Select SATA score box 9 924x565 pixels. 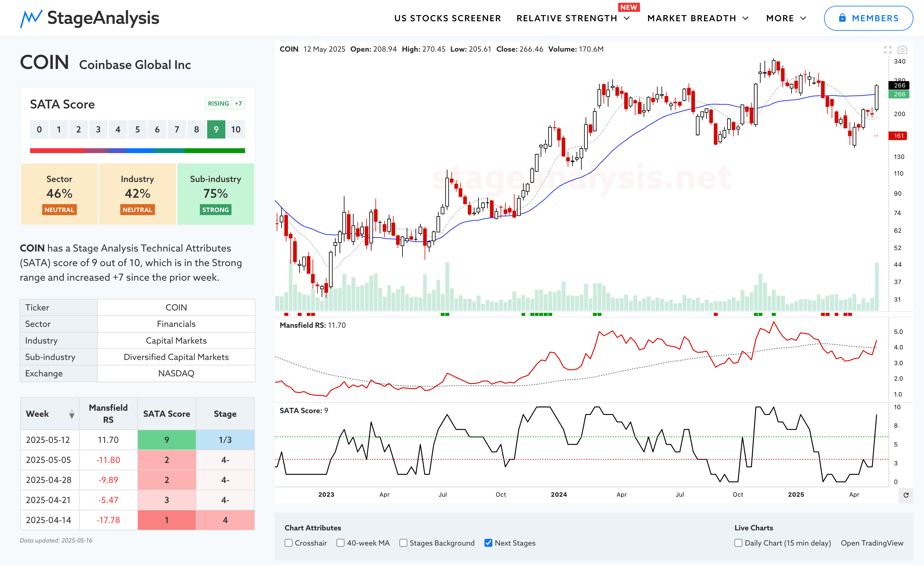[x=216, y=129]
